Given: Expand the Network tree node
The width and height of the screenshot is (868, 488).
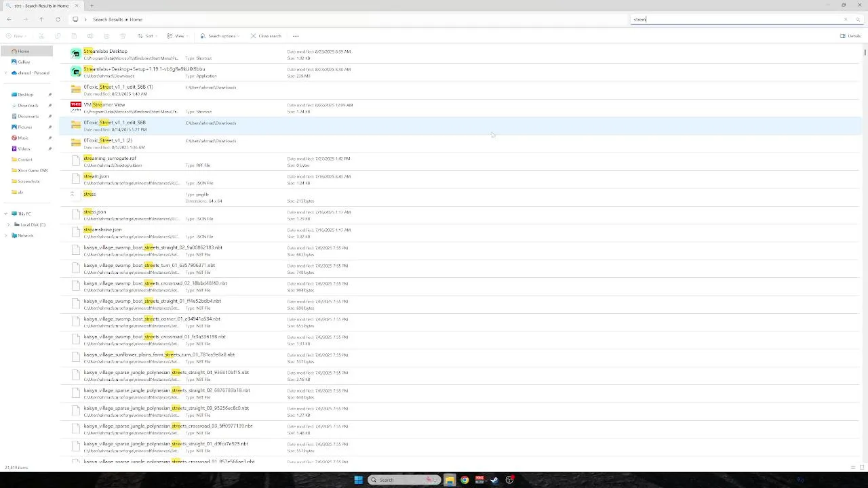Looking at the screenshot, I should (x=6, y=236).
